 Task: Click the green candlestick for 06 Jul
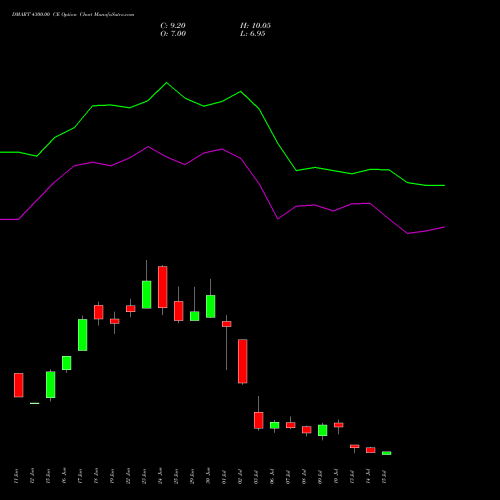point(275,425)
